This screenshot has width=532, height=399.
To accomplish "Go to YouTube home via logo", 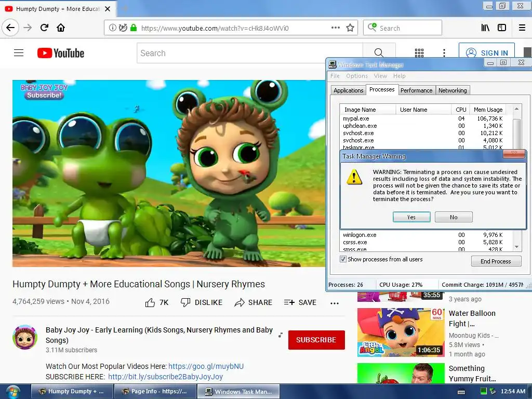I will point(61,53).
